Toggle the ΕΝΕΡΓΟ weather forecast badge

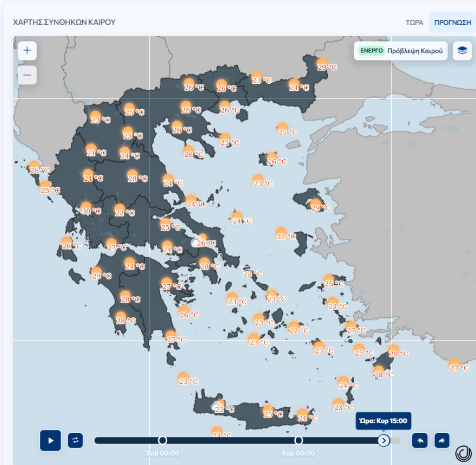coord(371,50)
